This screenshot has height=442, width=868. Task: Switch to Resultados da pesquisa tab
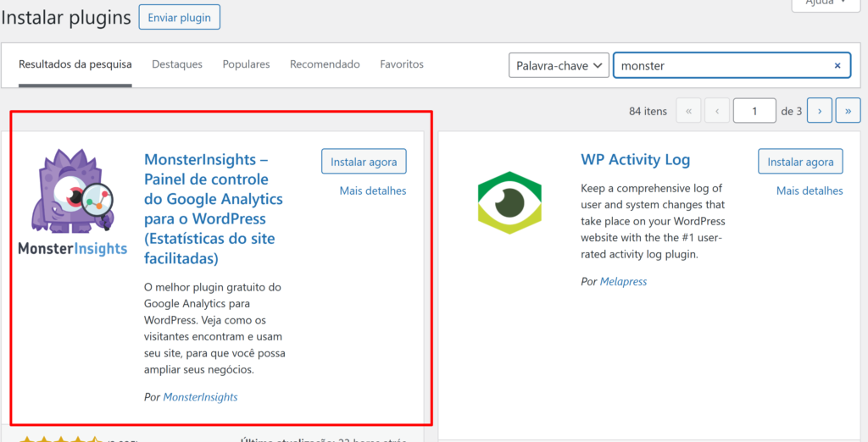point(75,64)
